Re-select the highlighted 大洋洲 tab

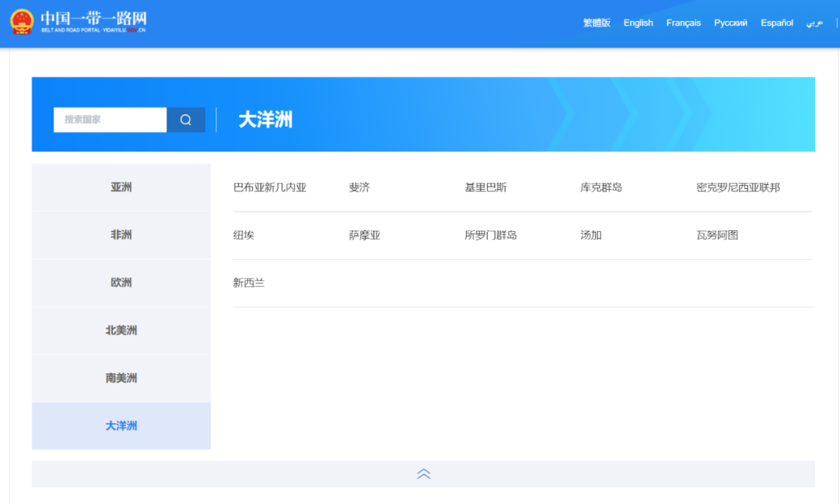pos(121,425)
